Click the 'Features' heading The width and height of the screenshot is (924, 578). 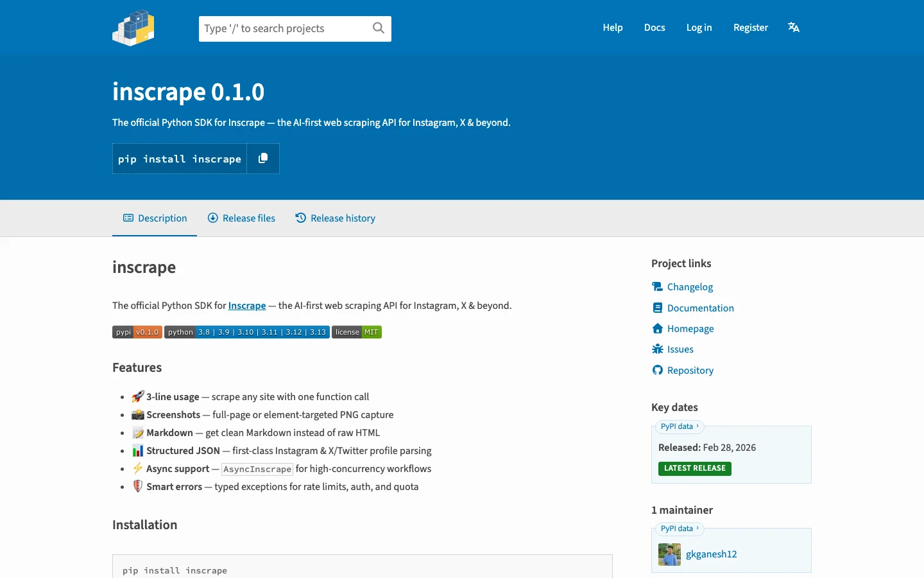[137, 367]
